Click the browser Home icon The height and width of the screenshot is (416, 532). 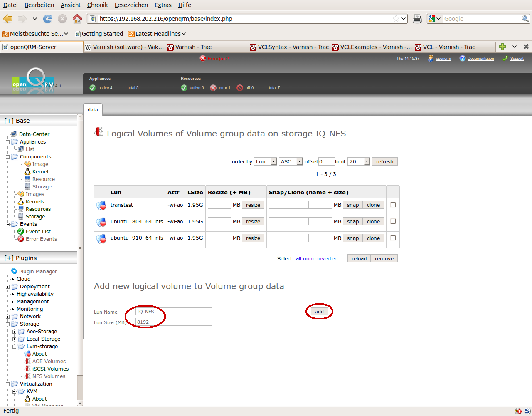[x=77, y=19]
